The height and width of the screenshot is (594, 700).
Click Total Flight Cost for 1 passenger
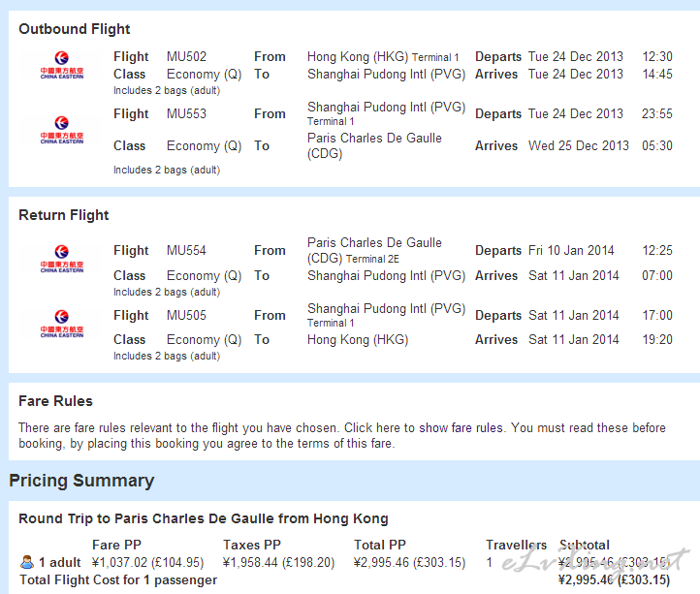(x=117, y=580)
